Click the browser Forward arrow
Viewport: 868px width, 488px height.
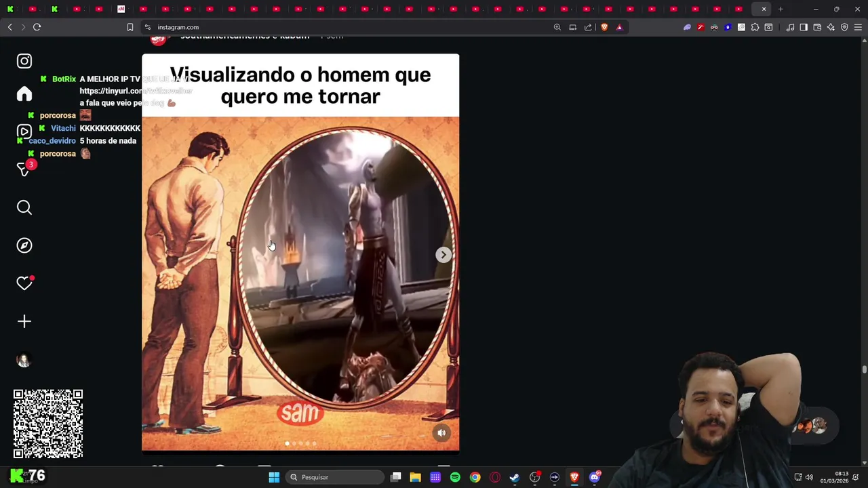(x=23, y=27)
